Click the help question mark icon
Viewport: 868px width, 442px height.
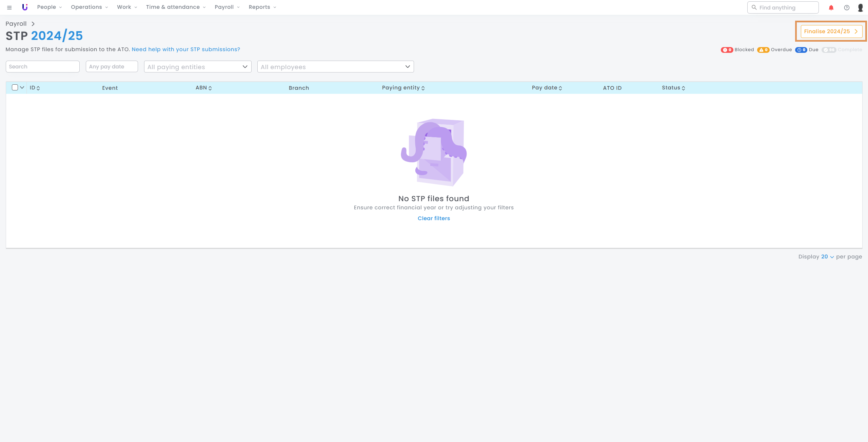(847, 7)
